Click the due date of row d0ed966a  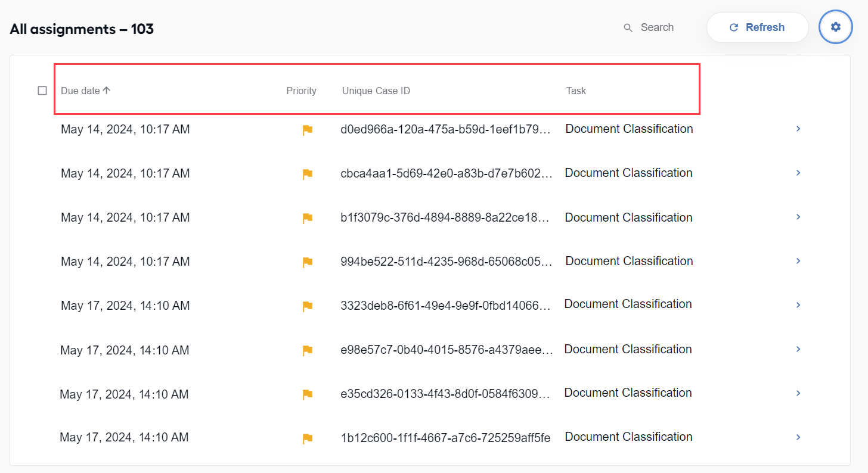125,129
